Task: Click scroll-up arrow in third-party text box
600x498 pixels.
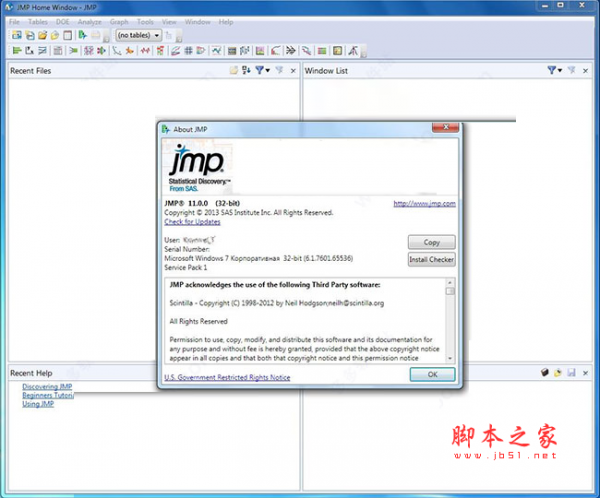Action: (450, 282)
